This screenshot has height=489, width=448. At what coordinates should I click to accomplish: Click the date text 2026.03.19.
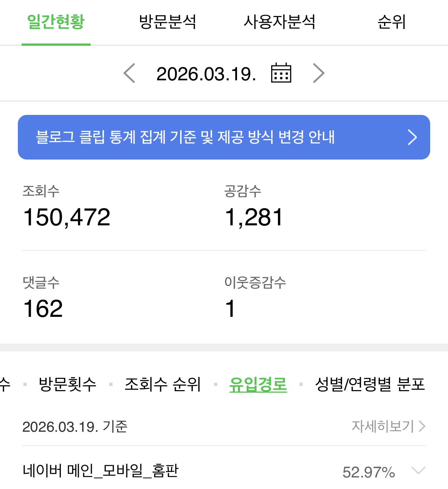click(x=207, y=74)
